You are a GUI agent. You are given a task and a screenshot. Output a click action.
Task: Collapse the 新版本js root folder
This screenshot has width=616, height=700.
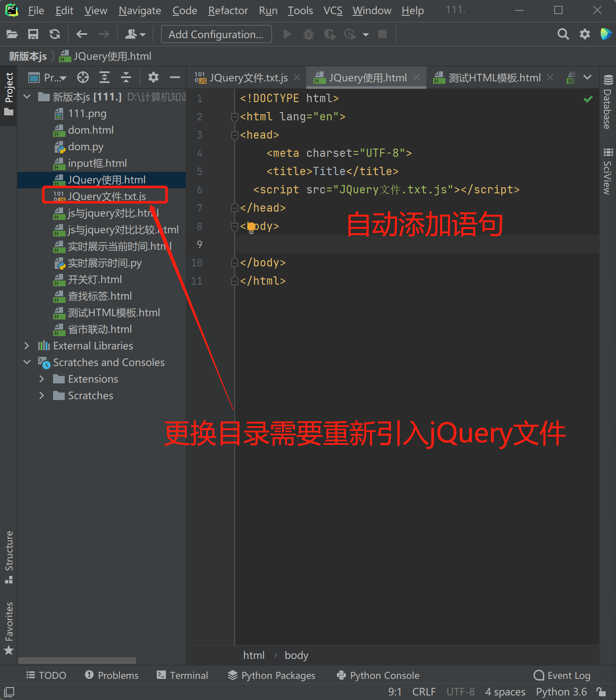[27, 97]
